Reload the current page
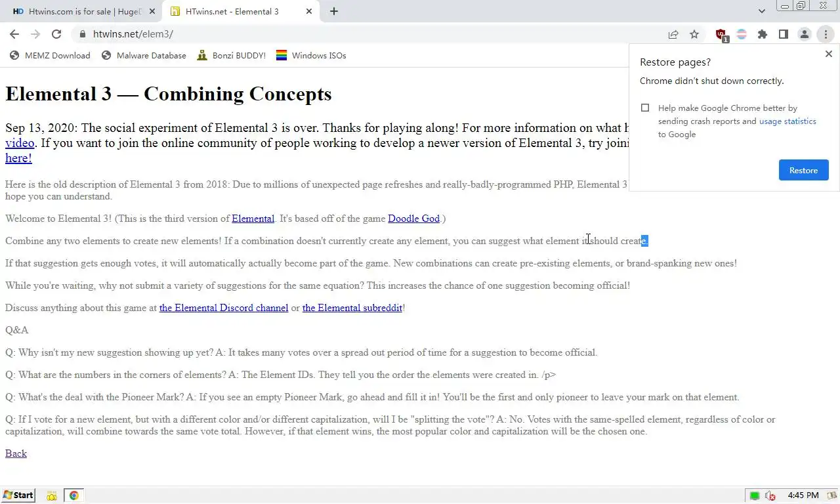Screen dimensions: 840x504 coord(56,34)
